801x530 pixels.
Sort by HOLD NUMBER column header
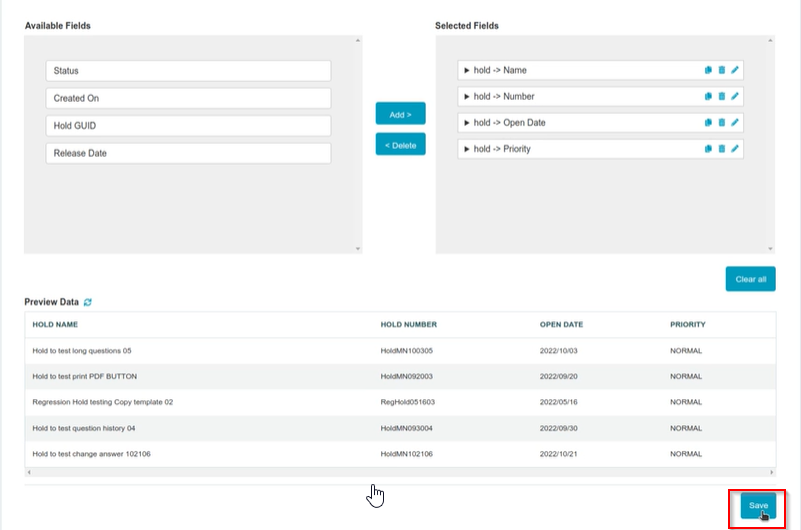tap(409, 325)
